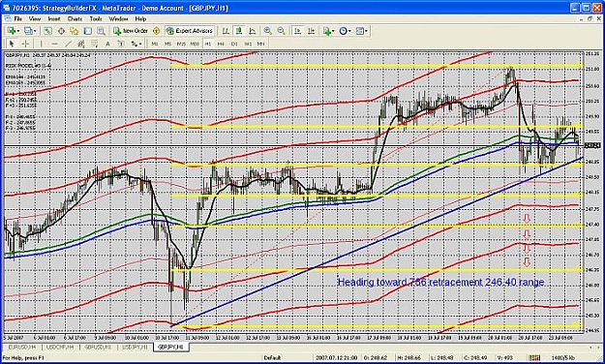The width and height of the screenshot is (605, 364).
Task: Switch to line chart display
Action: [253, 31]
